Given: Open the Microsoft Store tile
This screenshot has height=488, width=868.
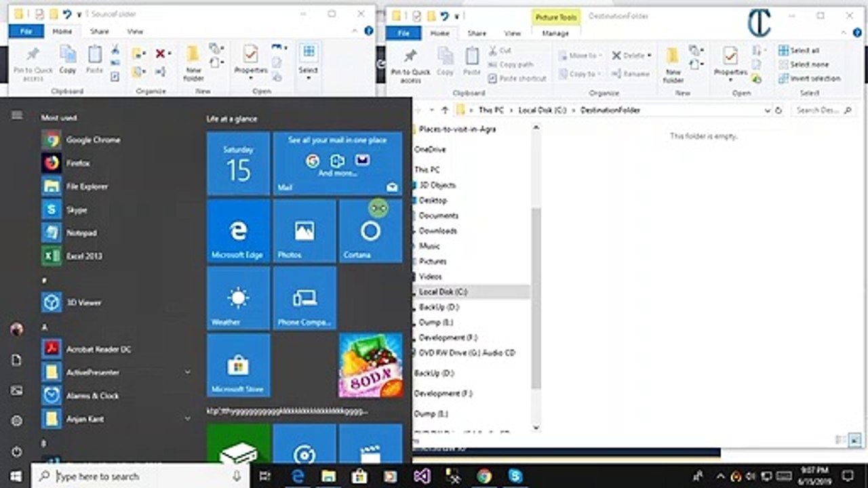Looking at the screenshot, I should click(x=238, y=365).
